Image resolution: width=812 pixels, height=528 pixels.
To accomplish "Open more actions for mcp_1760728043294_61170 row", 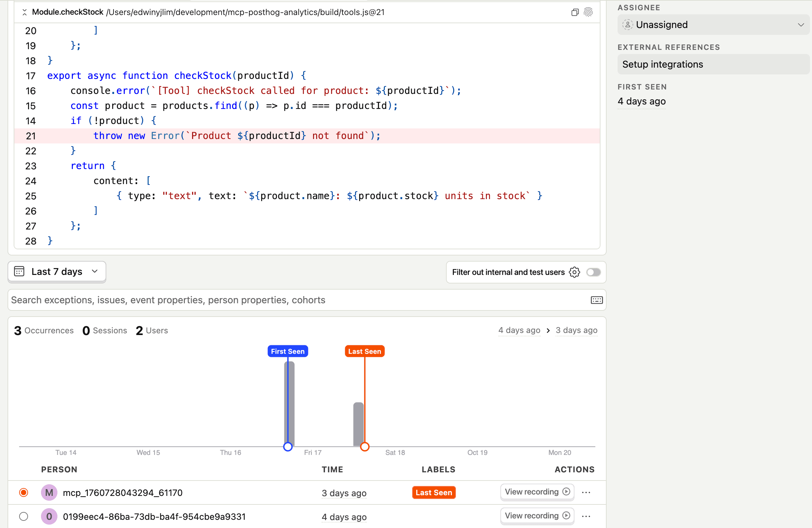I will (x=586, y=492).
